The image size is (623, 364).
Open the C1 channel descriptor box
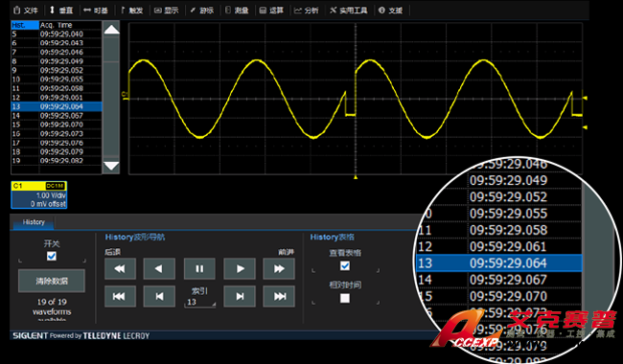[39, 194]
